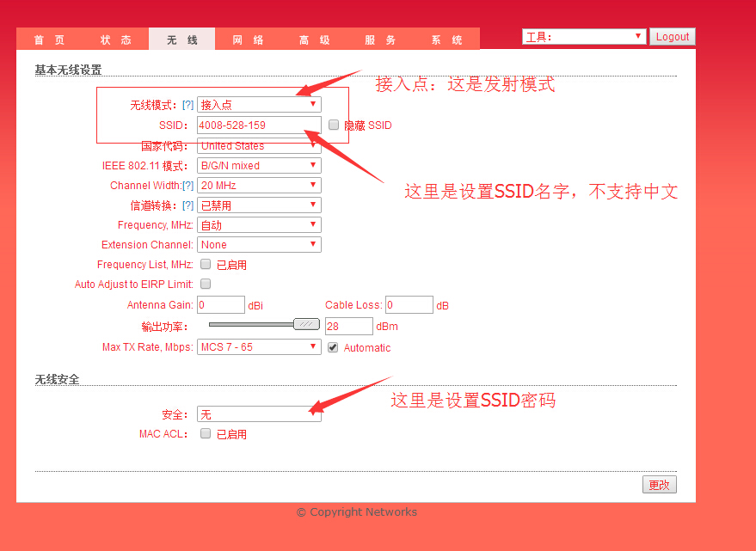Viewport: 756px width, 551px height.
Task: Toggle the Auto Adjust to EIRP Limit checkbox
Action: pos(206,284)
